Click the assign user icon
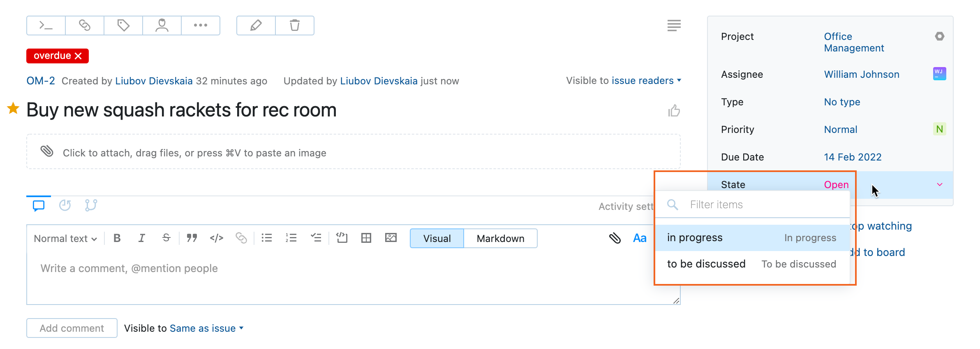Image resolution: width=980 pixels, height=349 pixels. 162,26
